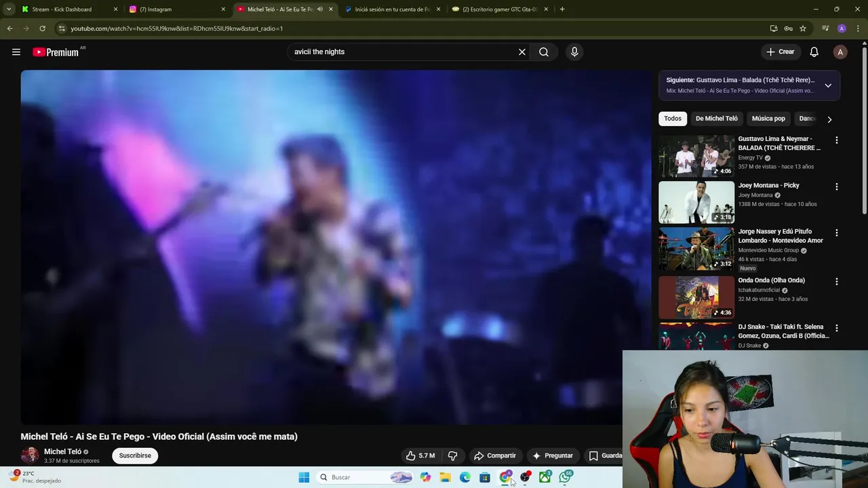Click the Chrome address bar URL
The height and width of the screenshot is (488, 868).
(176, 28)
